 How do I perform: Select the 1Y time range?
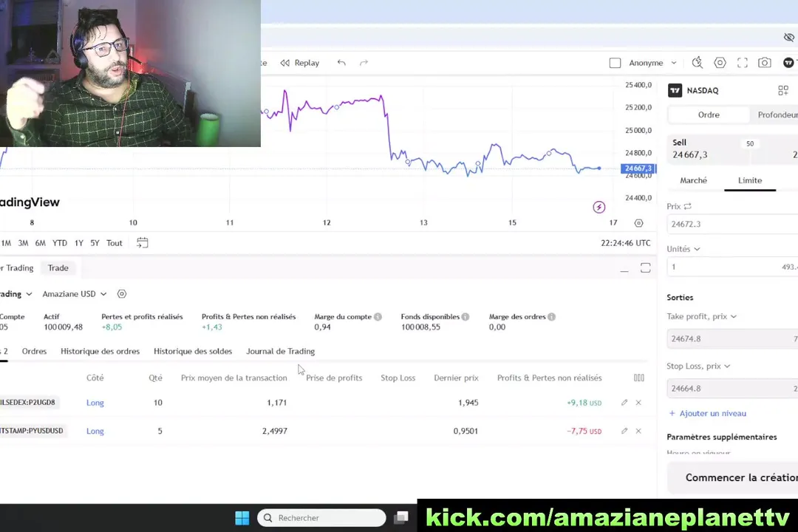coord(79,243)
